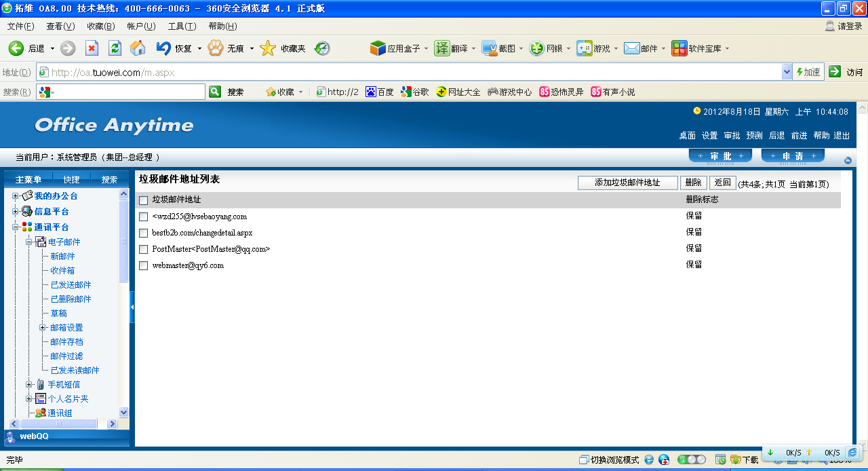Image resolution: width=868 pixels, height=471 pixels.
Task: Open the 收件箱 inbox link
Action: click(62, 271)
